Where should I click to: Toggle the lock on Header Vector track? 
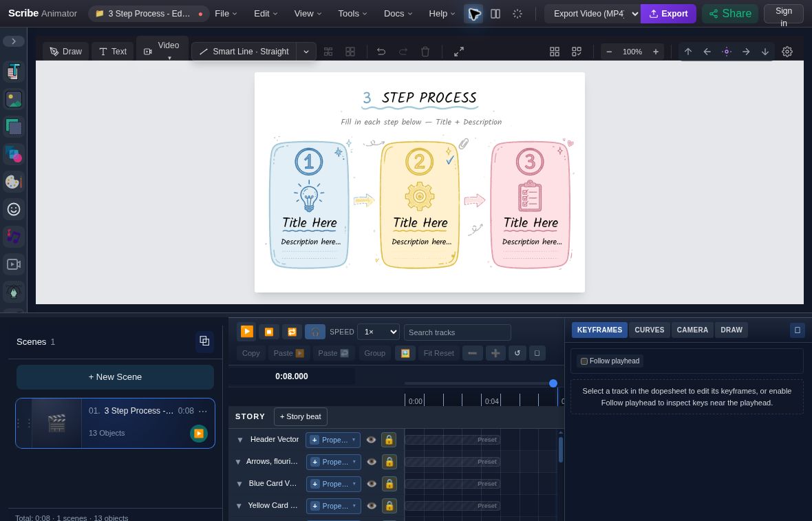pos(389,440)
